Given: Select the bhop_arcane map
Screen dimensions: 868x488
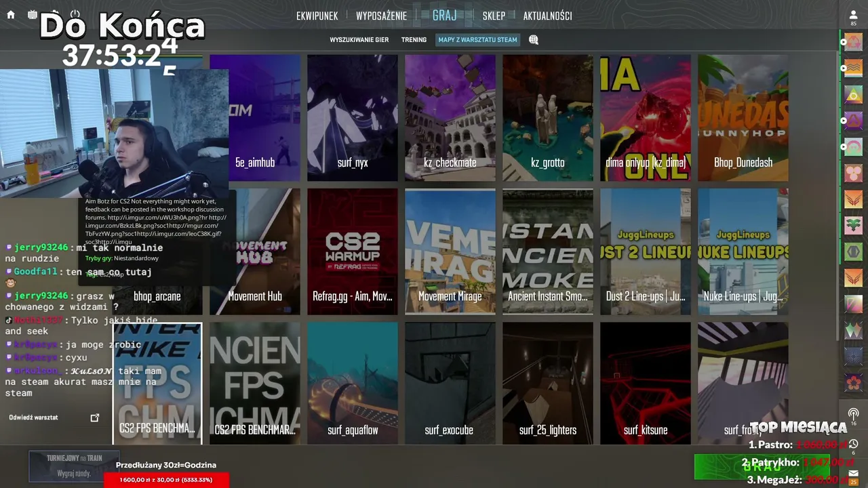Looking at the screenshot, I should click(157, 296).
